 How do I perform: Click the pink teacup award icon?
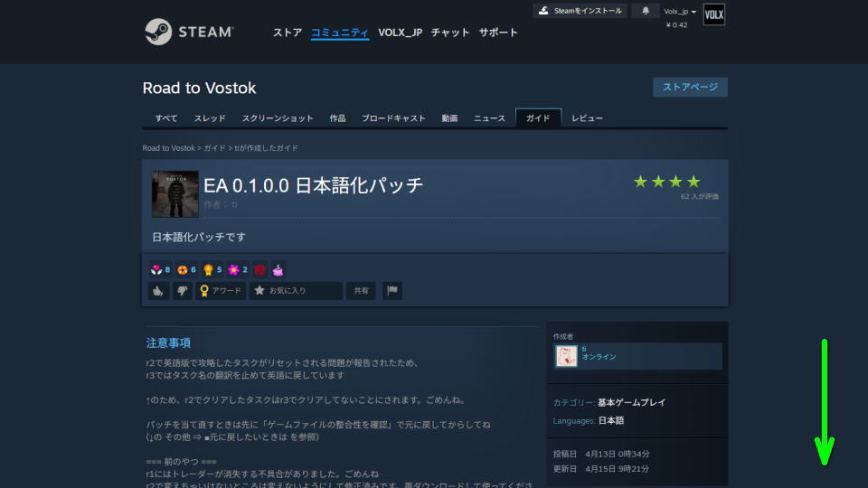pos(278,269)
